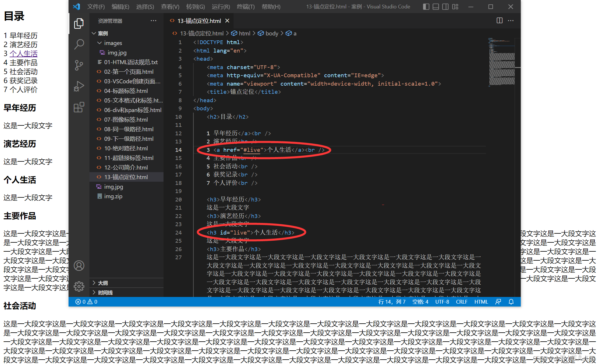This screenshot has height=364, width=598.
Task: Open the 选择(S) menu
Action: [x=145, y=6]
